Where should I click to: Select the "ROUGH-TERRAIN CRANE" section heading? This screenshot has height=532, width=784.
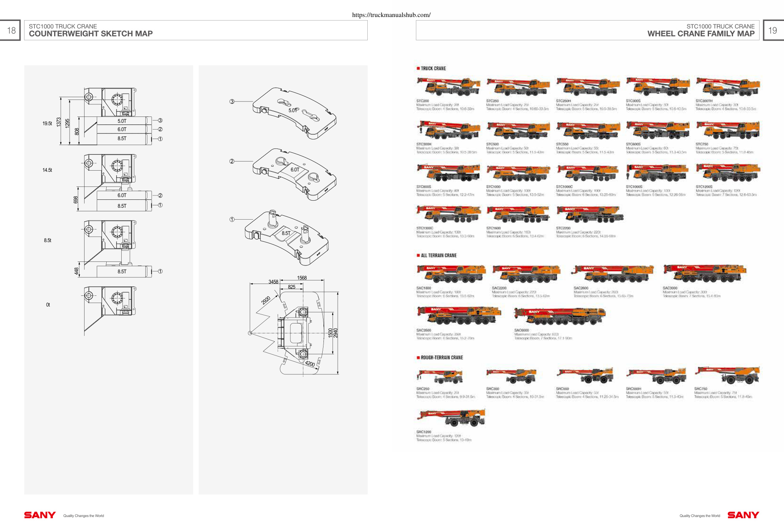pos(442,357)
